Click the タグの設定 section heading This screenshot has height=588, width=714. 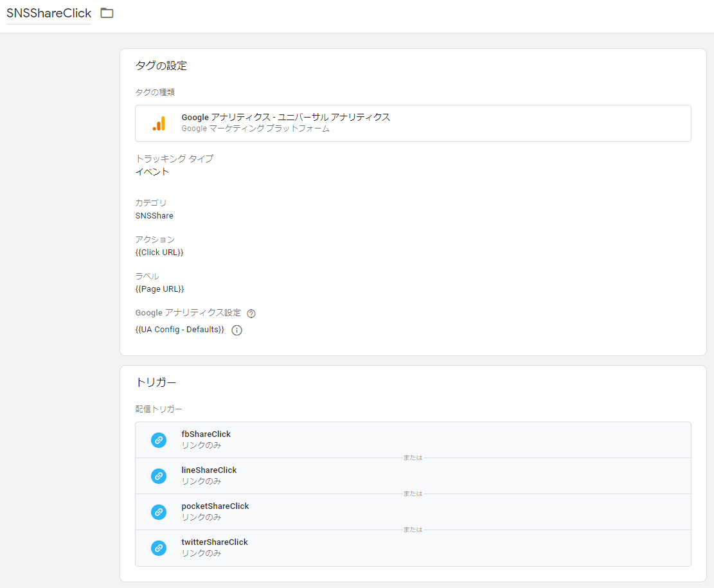coord(161,66)
